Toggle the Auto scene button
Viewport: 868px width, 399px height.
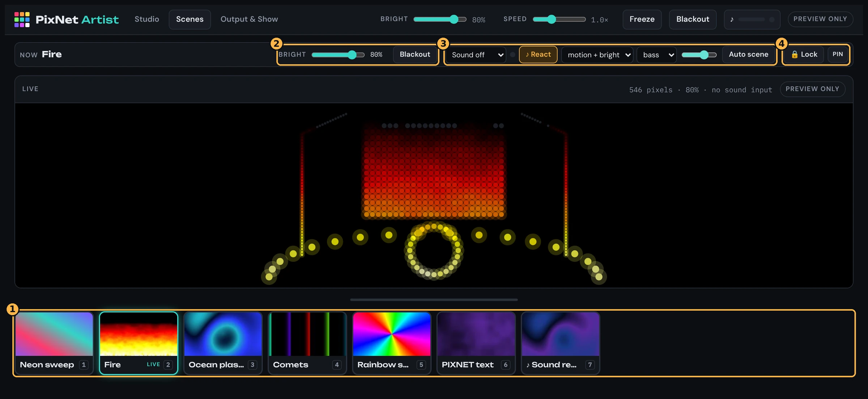(x=748, y=54)
